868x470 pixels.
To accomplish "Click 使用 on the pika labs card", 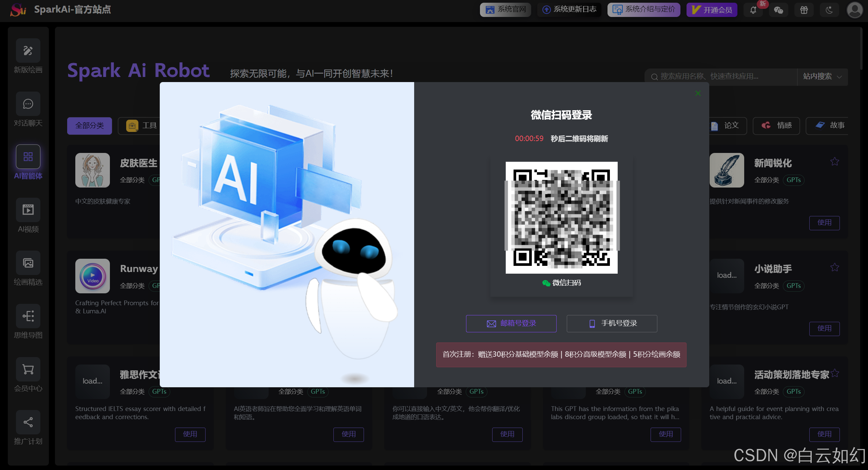I will pyautogui.click(x=666, y=434).
